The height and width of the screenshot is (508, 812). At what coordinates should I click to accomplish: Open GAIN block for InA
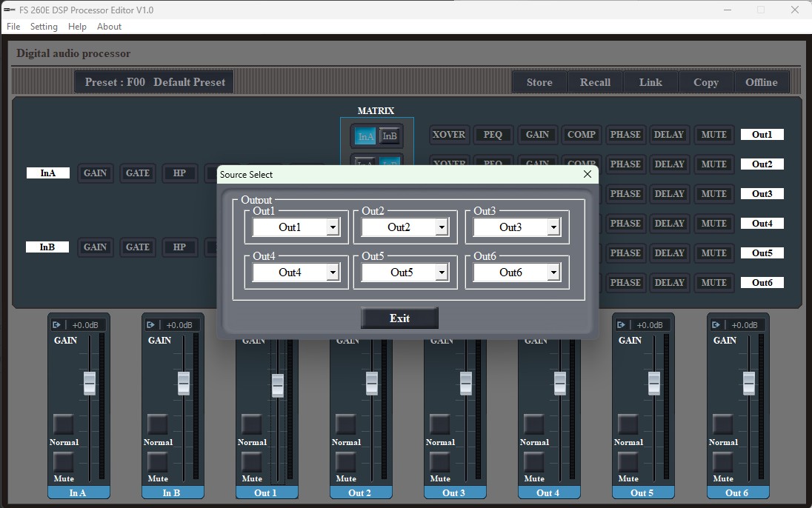pyautogui.click(x=96, y=173)
